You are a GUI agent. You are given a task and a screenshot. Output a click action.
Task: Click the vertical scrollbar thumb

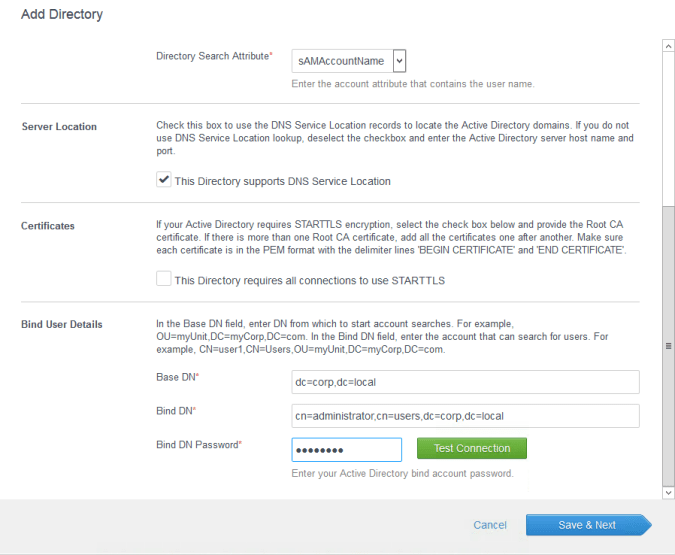tap(668, 345)
